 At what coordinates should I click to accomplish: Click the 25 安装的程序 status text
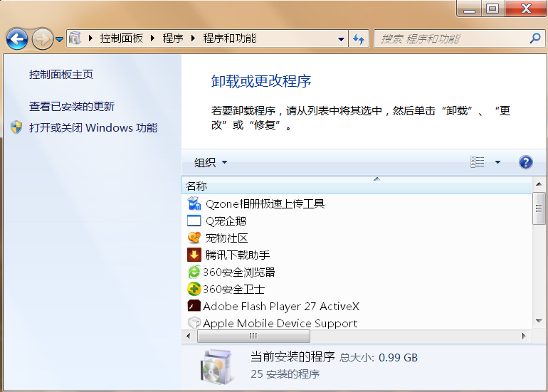point(285,374)
